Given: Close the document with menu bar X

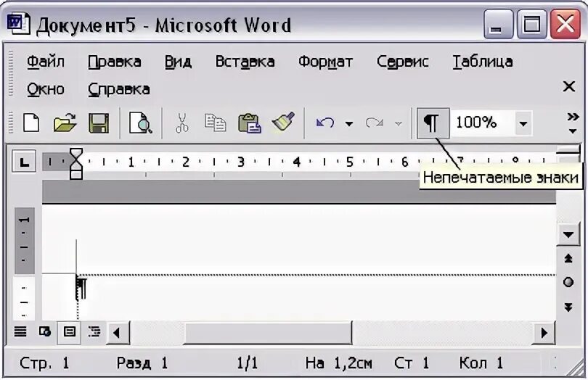Looking at the screenshot, I should pos(569,86).
